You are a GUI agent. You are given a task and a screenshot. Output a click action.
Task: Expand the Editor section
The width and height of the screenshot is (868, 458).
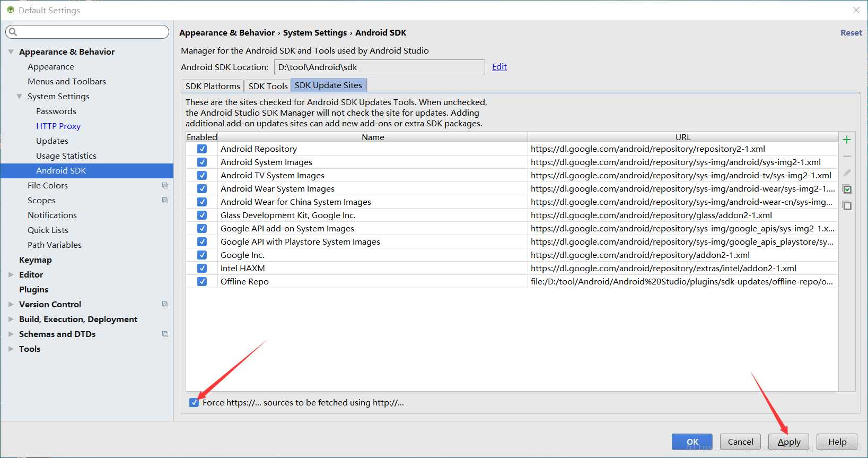pos(11,275)
